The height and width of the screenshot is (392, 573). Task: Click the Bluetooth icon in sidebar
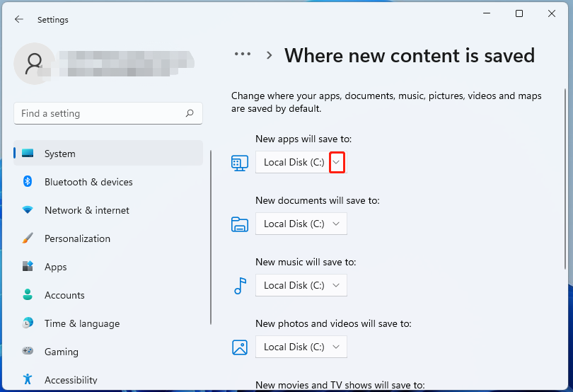tap(28, 181)
